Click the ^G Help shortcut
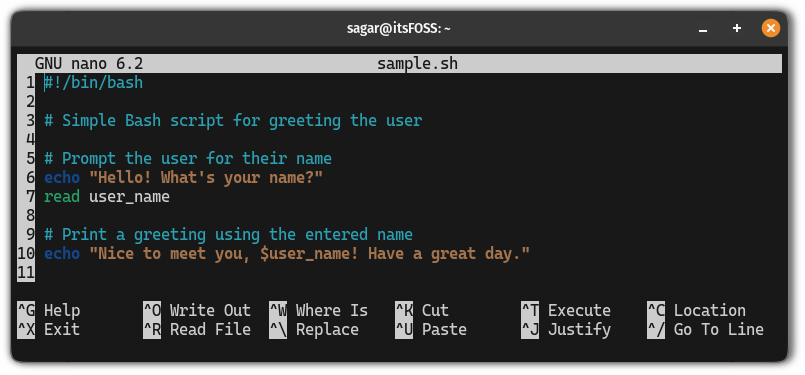The image size is (805, 375). point(49,310)
